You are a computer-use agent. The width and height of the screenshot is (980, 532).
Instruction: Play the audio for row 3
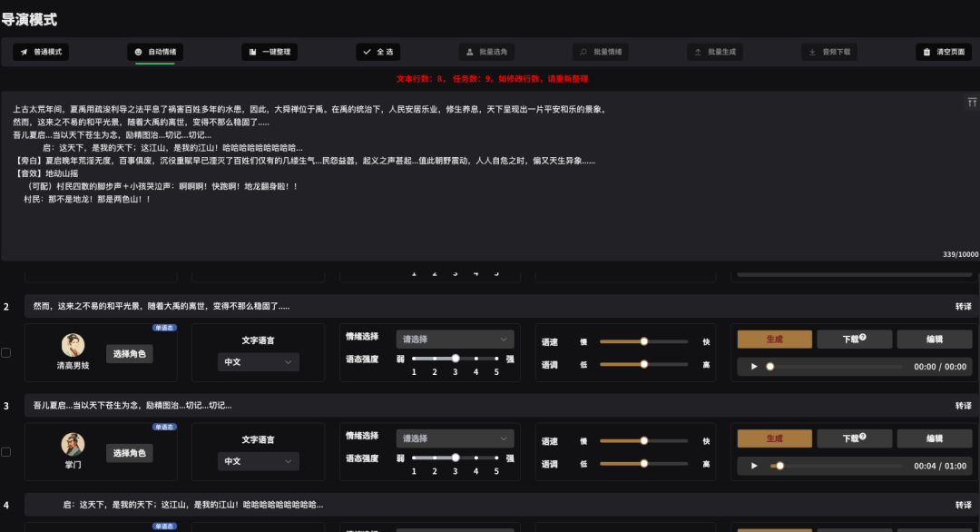753,466
